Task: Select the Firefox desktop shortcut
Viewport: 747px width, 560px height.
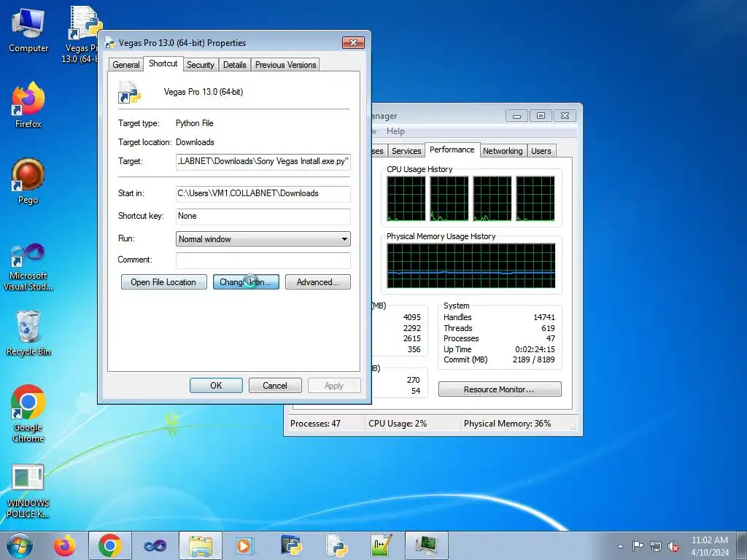Action: pos(28,105)
